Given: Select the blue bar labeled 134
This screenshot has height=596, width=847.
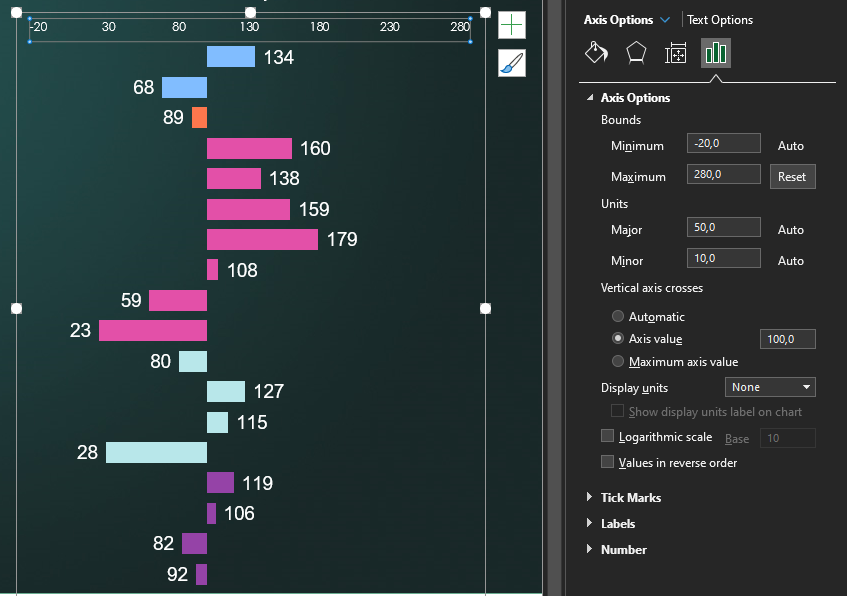Looking at the screenshot, I should [x=231, y=57].
